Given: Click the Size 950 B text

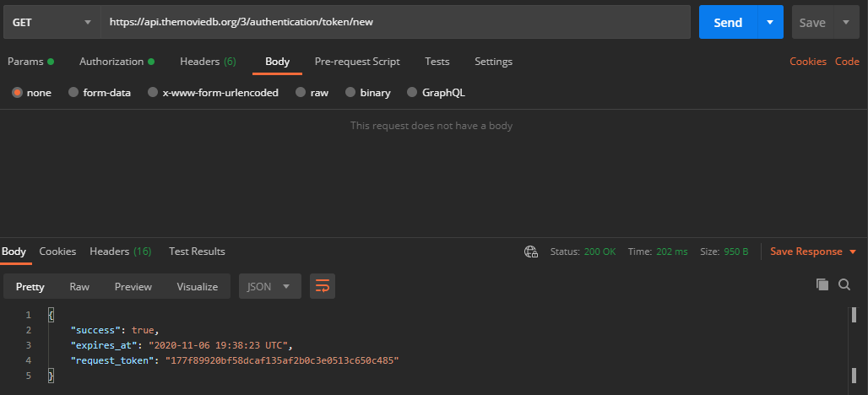Looking at the screenshot, I should (x=724, y=252).
